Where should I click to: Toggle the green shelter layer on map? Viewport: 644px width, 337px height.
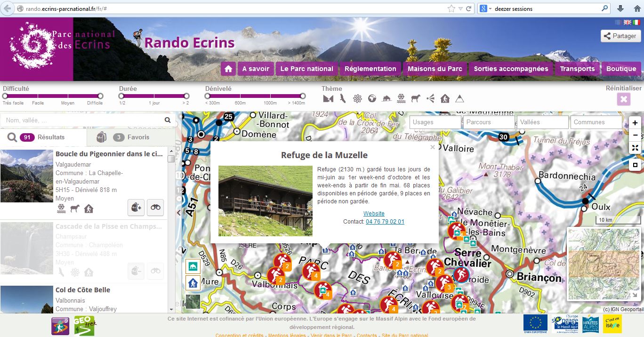[193, 267]
